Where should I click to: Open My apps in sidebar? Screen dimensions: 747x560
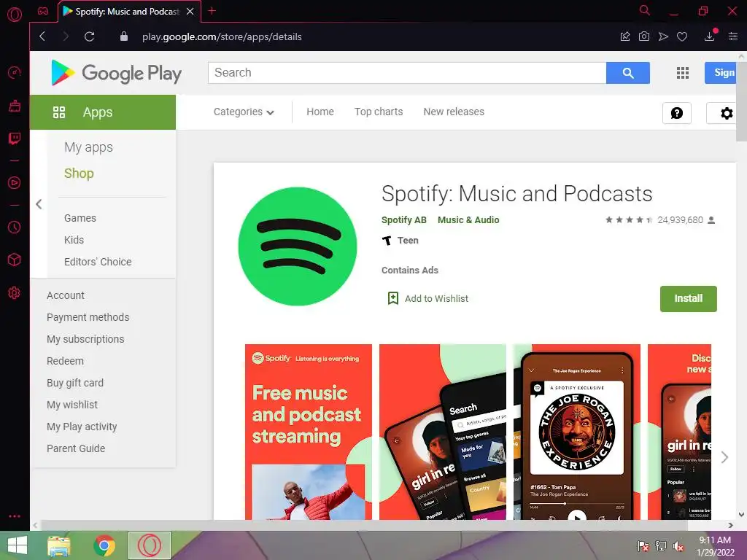88,147
